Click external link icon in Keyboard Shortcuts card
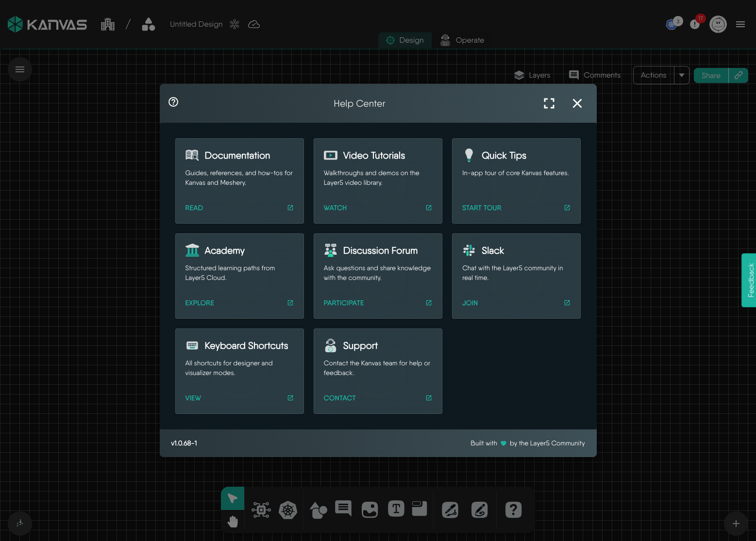 290,398
